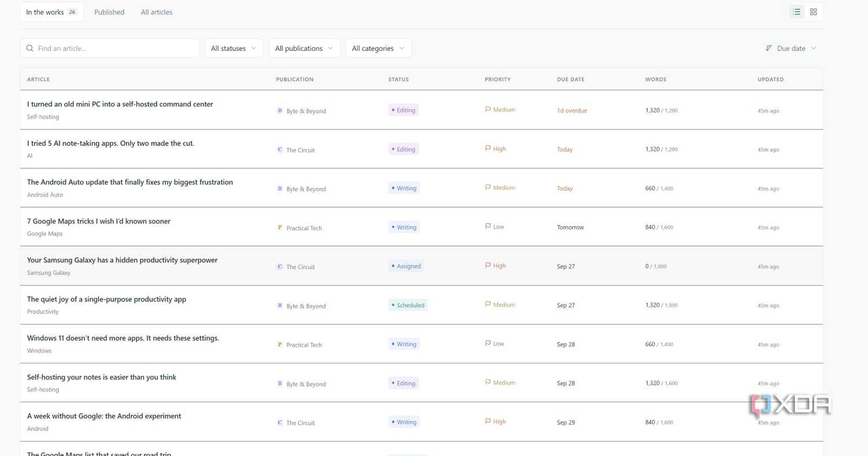Image resolution: width=868 pixels, height=456 pixels.
Task: Open the All categories filter dropdown
Action: click(378, 49)
